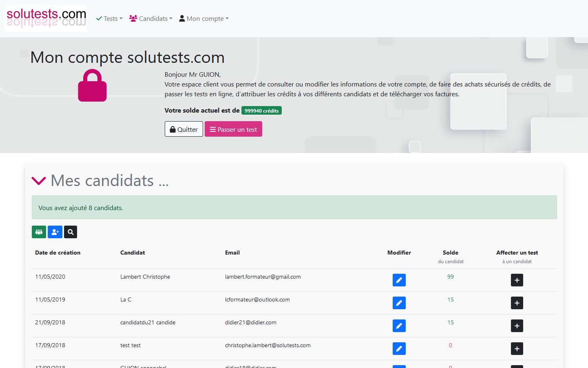This screenshot has width=588, height=368.
Task: Click the Passer un test button
Action: (233, 129)
